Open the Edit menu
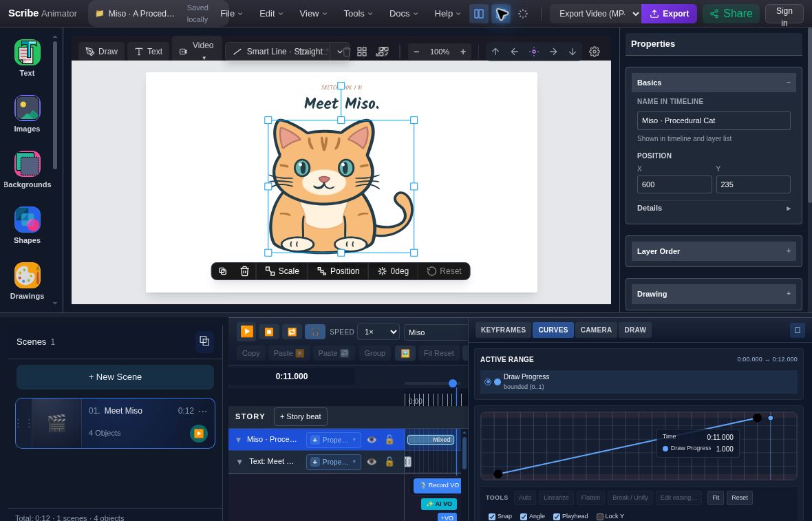Image resolution: width=812 pixels, height=521 pixels. click(271, 14)
